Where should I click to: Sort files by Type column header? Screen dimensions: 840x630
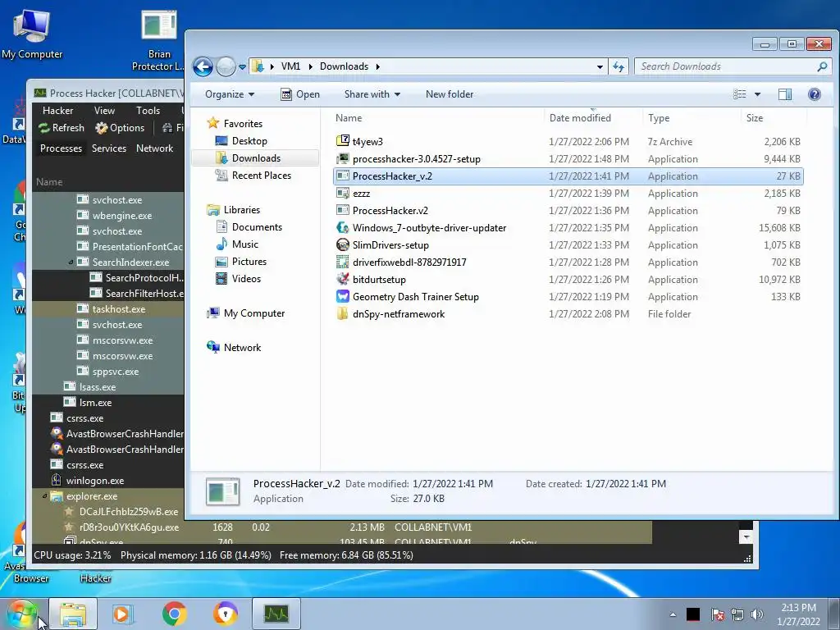click(659, 118)
